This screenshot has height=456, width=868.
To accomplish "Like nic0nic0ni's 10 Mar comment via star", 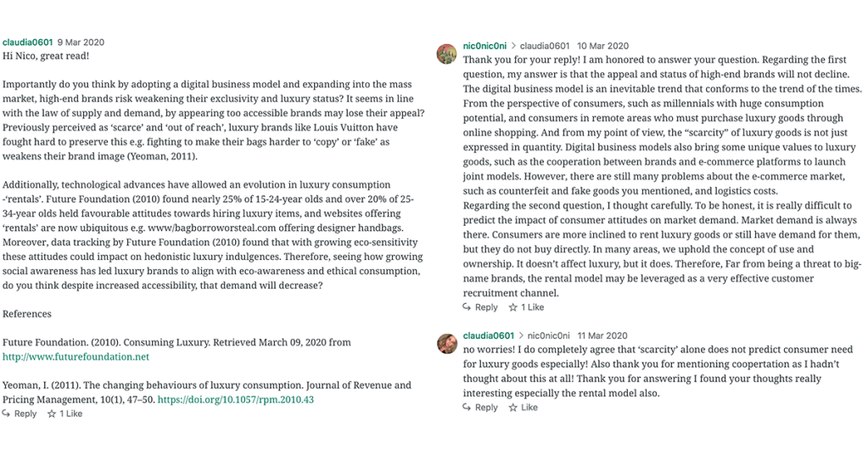I will coord(512,307).
